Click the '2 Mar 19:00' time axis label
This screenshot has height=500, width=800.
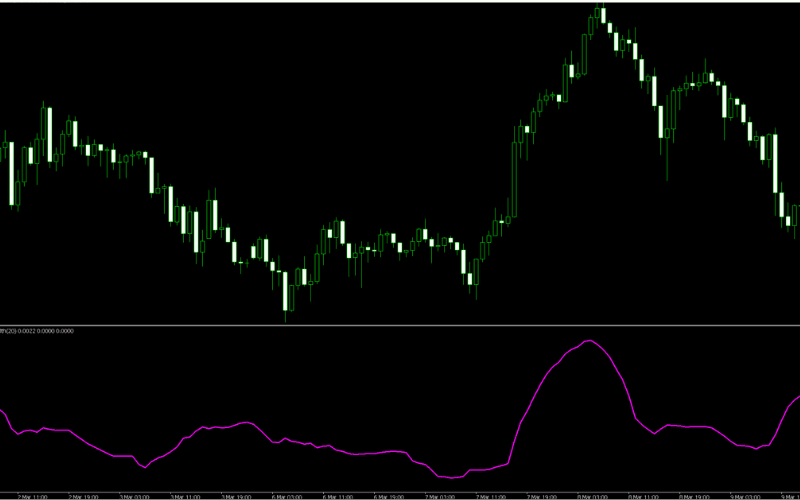point(84,496)
